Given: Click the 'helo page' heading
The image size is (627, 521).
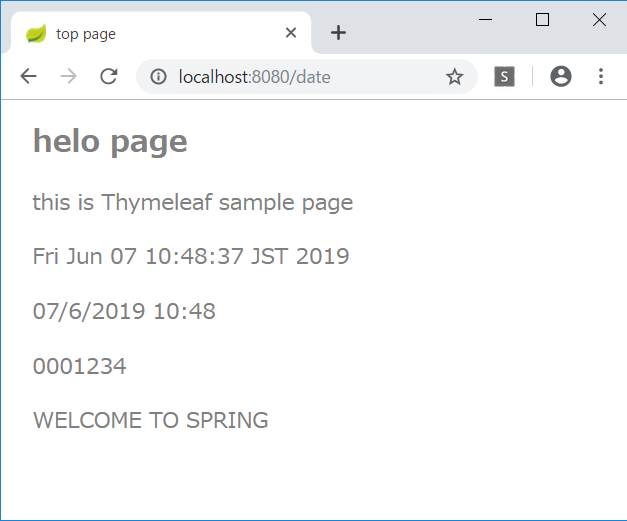Looking at the screenshot, I should coord(110,142).
